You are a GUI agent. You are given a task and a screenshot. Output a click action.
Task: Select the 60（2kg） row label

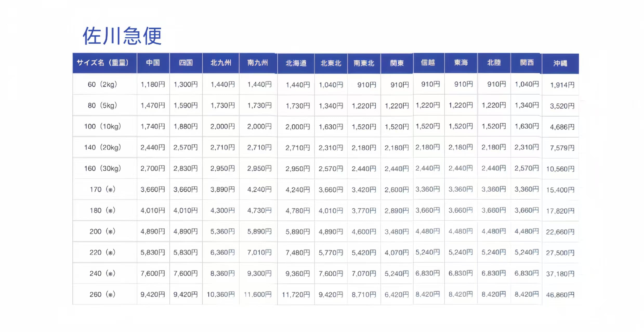(x=103, y=84)
